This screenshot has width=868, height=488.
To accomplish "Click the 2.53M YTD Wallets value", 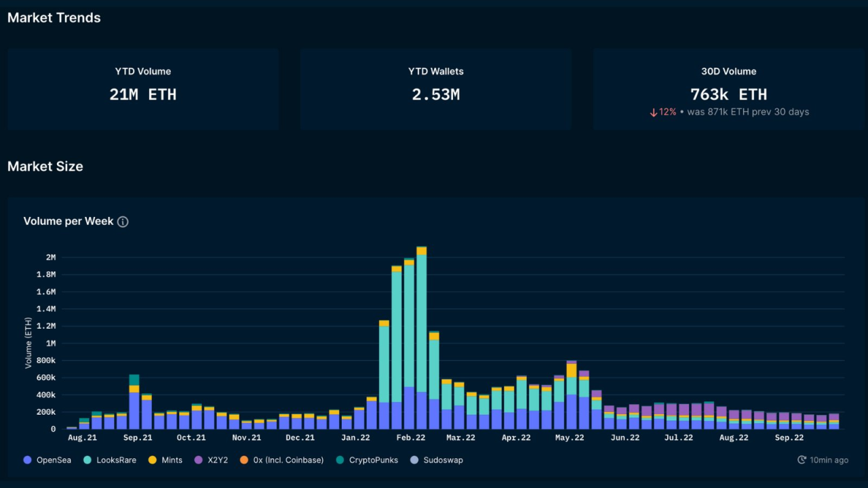I will coord(436,94).
